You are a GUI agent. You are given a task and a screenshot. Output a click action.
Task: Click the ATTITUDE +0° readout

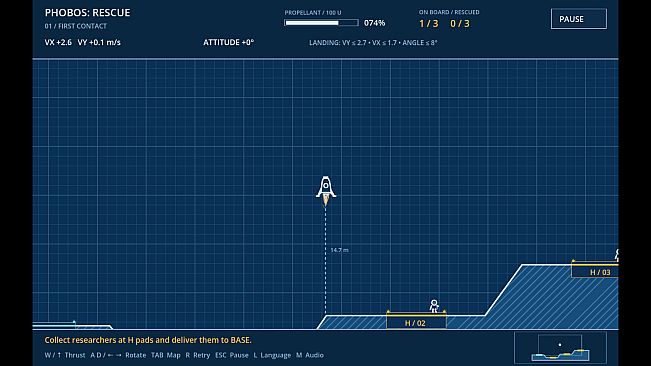(228, 42)
